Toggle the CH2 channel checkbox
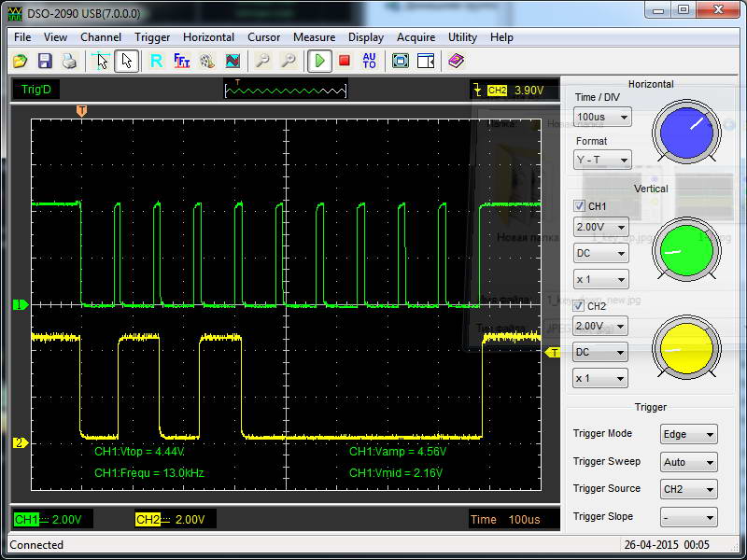The image size is (747, 560). (580, 306)
